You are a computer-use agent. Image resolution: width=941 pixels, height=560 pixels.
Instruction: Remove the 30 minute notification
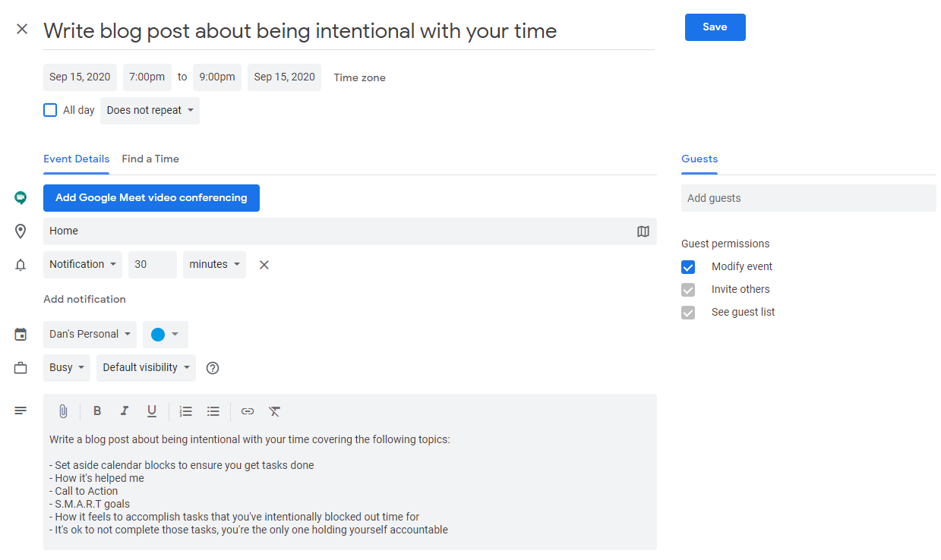(x=264, y=265)
